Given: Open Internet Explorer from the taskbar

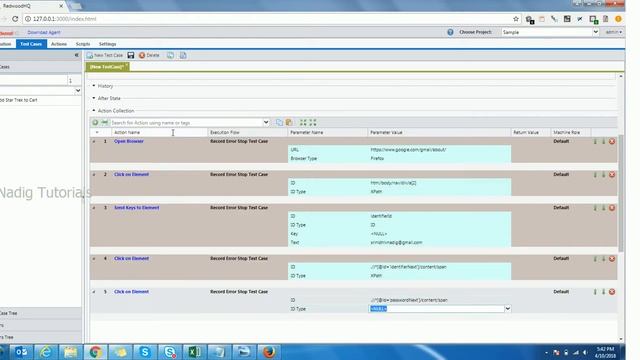Looking at the screenshot, I should click(46, 352).
